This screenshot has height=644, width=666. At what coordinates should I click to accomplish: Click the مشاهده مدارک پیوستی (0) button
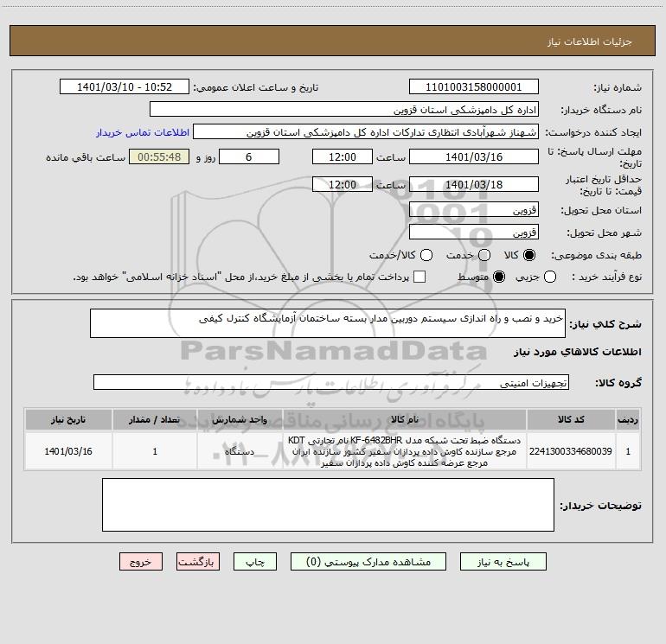click(x=368, y=562)
